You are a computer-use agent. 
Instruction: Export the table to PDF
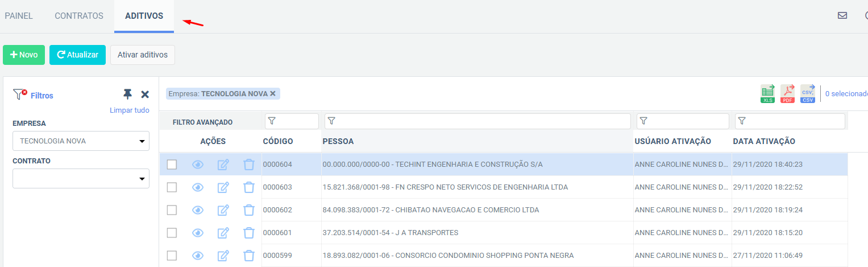(788, 93)
